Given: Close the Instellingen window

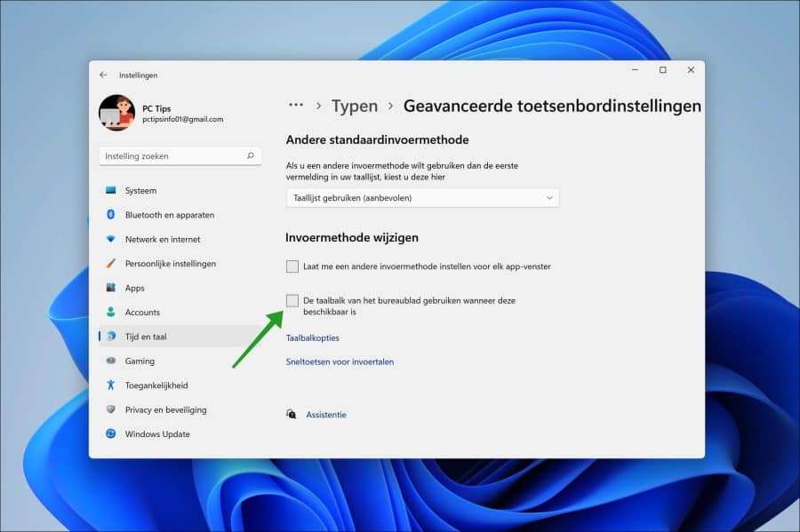Looking at the screenshot, I should (x=691, y=70).
